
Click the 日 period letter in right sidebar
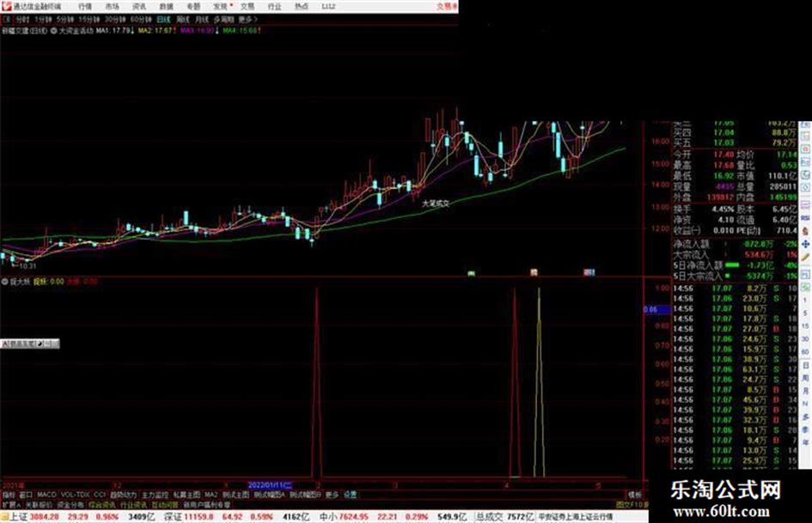click(805, 366)
